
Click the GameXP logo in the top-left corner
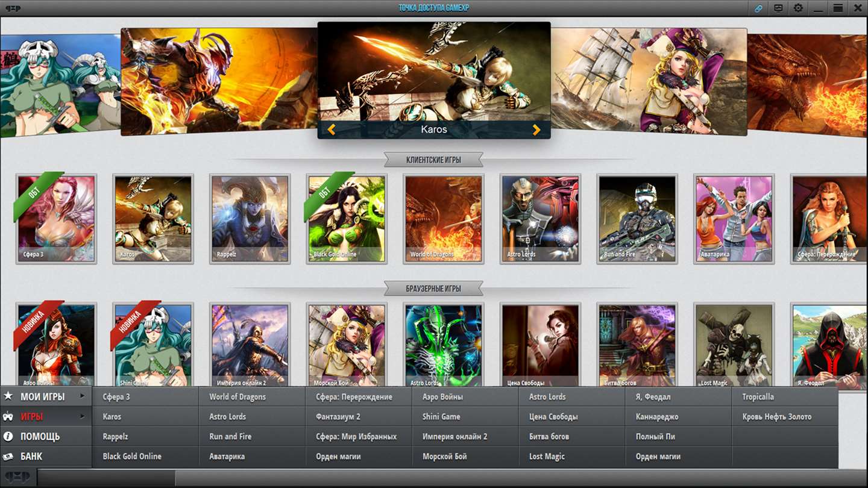pyautogui.click(x=13, y=8)
